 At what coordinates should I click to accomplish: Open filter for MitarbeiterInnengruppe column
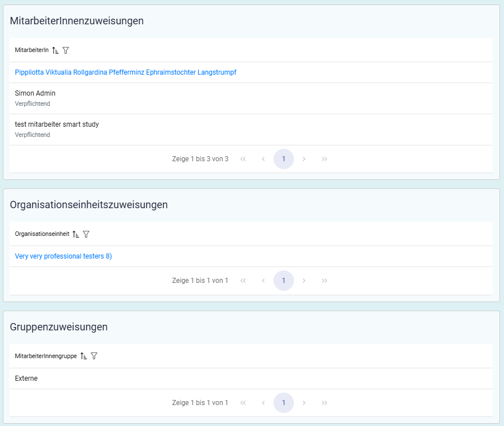94,356
